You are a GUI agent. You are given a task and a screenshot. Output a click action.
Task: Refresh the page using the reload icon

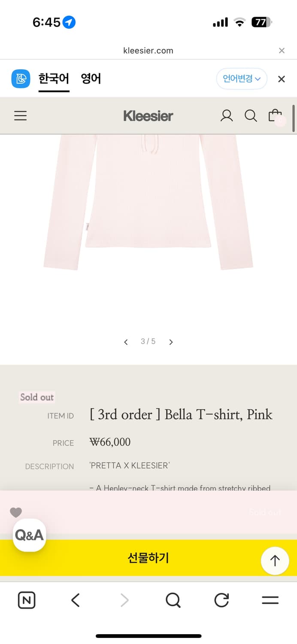(x=221, y=600)
